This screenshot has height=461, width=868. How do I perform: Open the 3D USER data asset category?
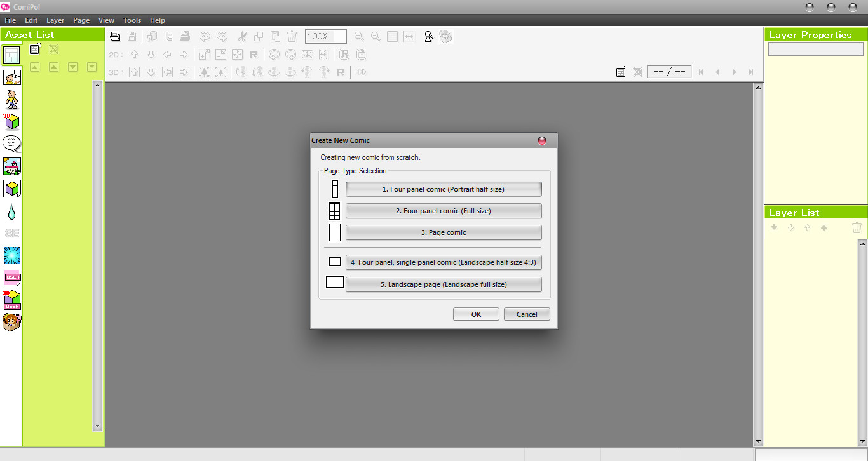click(x=11, y=300)
